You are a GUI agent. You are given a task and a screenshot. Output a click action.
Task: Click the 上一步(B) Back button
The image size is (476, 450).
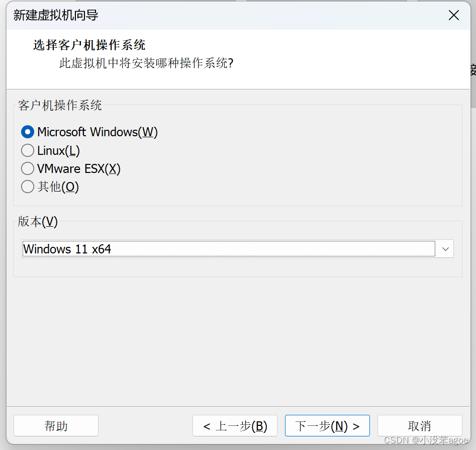(235, 425)
